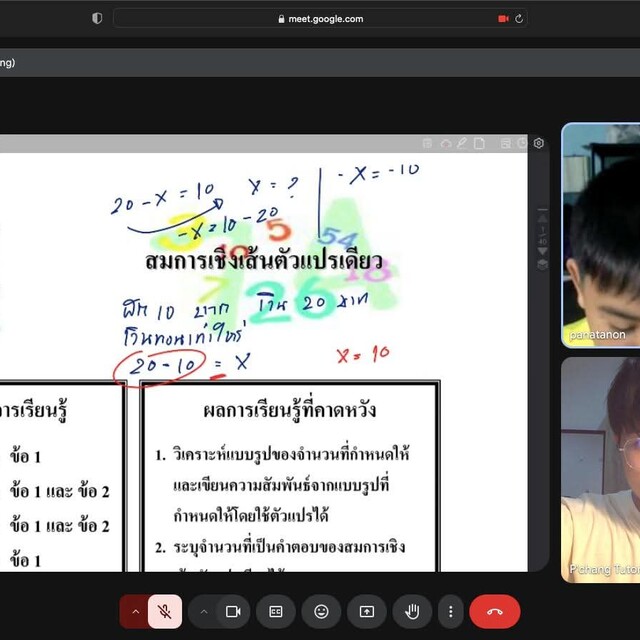640x640 pixels.
Task: Click the cloud upload icon in presentation toolbar
Action: [x=445, y=143]
